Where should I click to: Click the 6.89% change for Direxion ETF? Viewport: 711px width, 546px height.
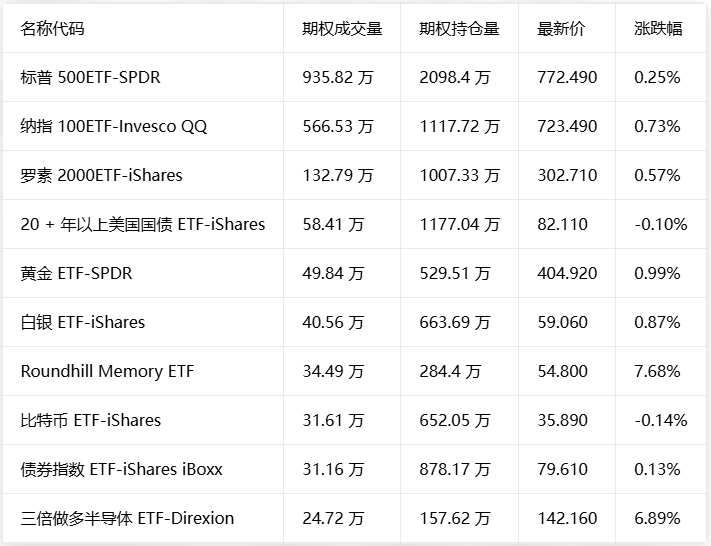[657, 518]
